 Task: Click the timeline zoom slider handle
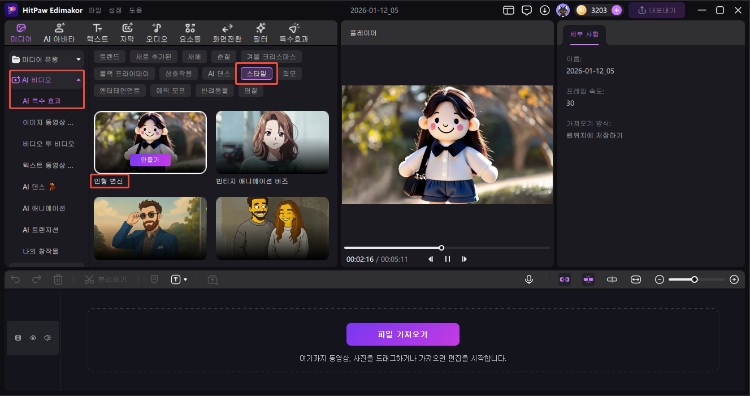(x=694, y=279)
